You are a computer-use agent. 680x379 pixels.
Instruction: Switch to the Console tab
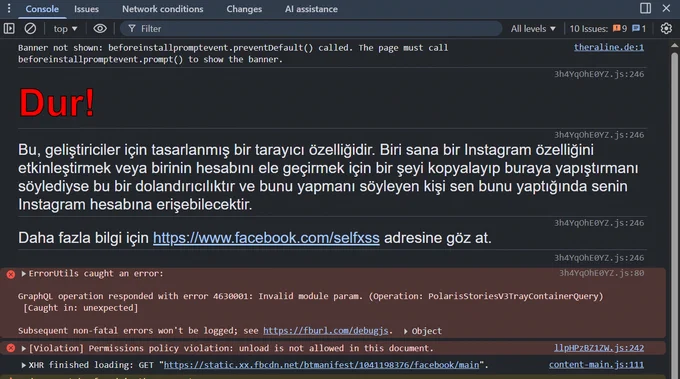[42, 9]
